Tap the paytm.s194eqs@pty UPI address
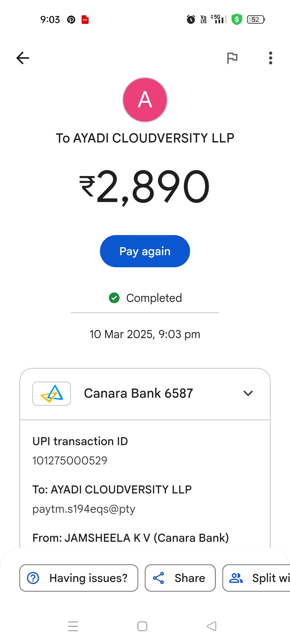Screen dimensions: 290x644 [x=84, y=509]
